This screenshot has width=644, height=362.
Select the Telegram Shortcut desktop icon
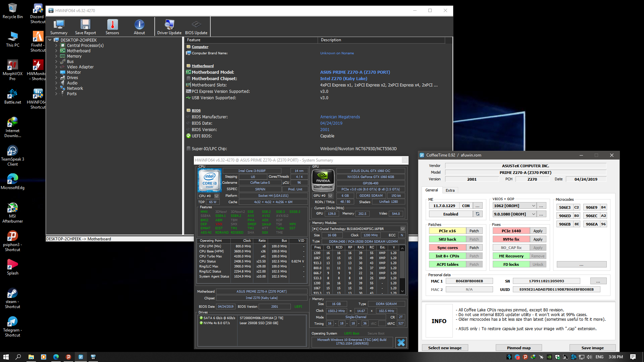(x=13, y=326)
